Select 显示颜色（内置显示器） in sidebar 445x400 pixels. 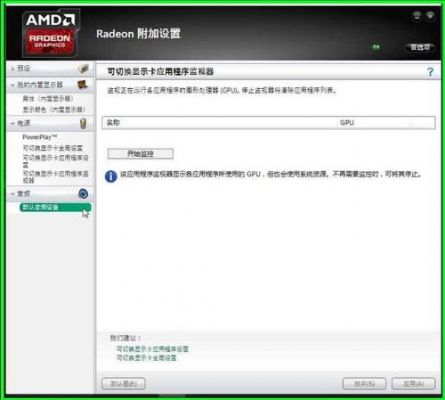tap(54, 109)
